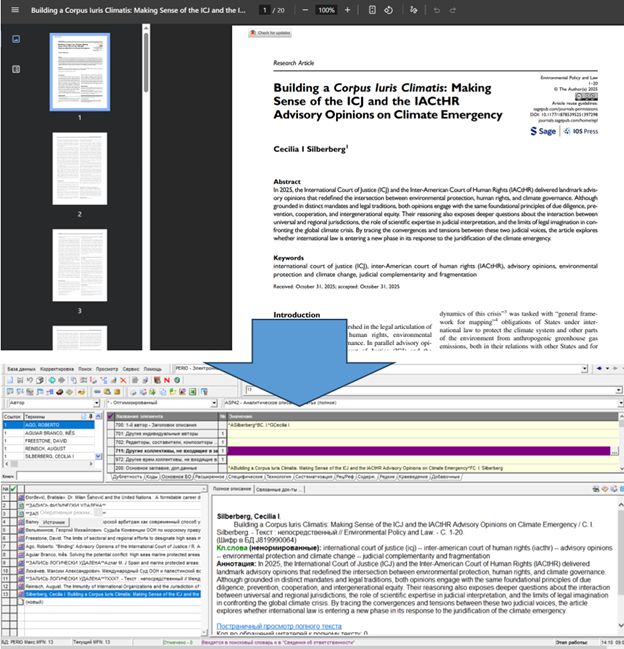Redo the annotation in PDF viewer

coord(453,10)
